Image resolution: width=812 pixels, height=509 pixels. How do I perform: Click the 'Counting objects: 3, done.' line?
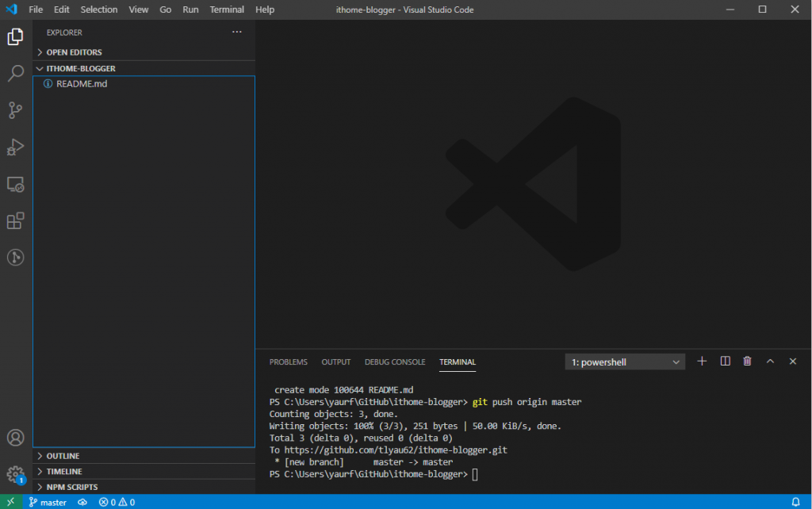pyautogui.click(x=334, y=414)
